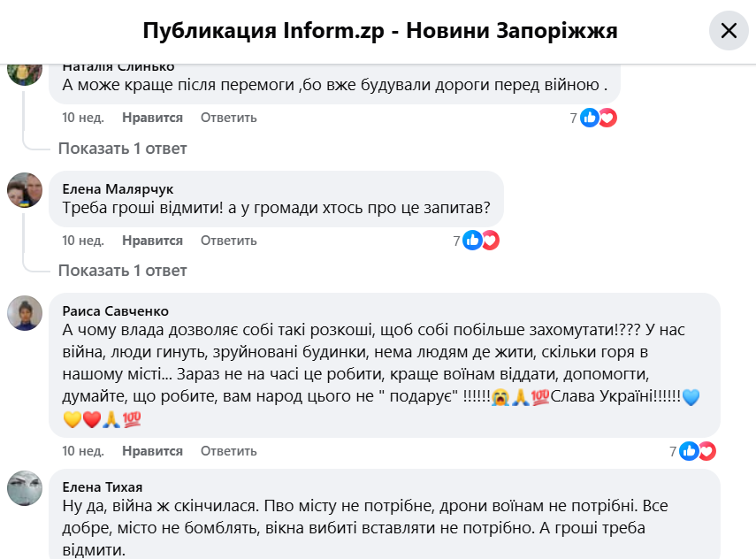Expand 1 reply under Наталія Слинько's comment
This screenshot has width=756, height=559.
click(x=122, y=149)
